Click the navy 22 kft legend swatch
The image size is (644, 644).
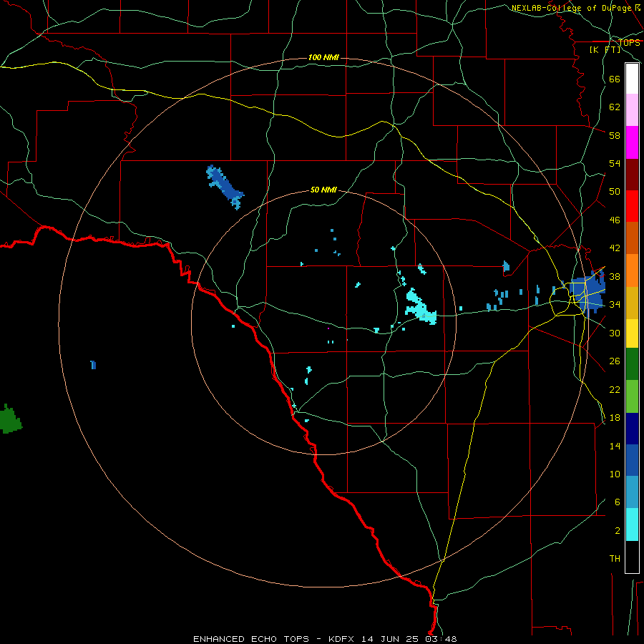tap(632, 429)
